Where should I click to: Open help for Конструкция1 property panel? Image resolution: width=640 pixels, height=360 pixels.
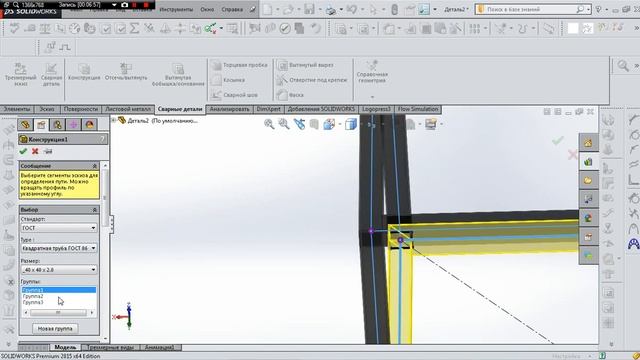pyautogui.click(x=102, y=139)
